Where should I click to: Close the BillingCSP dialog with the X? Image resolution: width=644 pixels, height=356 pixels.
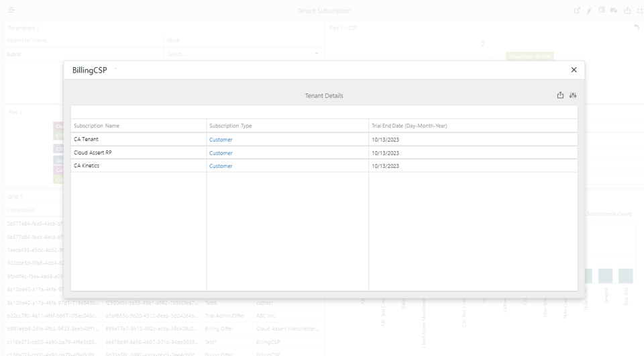pyautogui.click(x=574, y=70)
